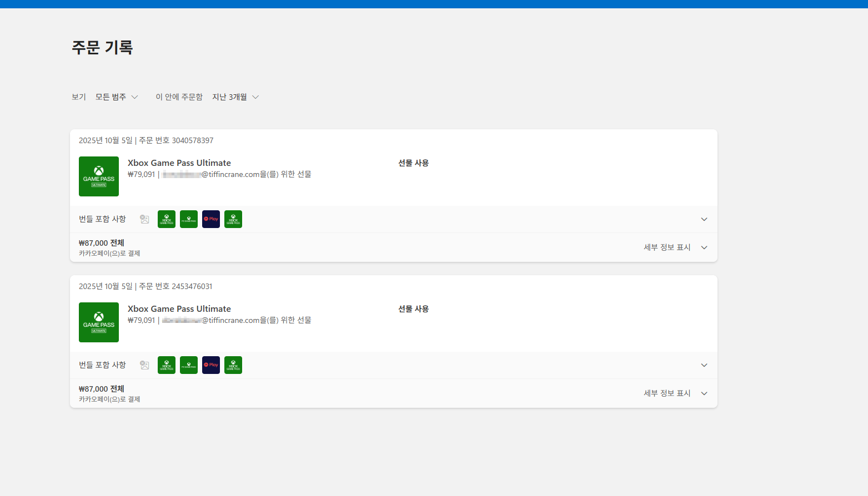Click order date text with number 3040578397

coord(146,140)
